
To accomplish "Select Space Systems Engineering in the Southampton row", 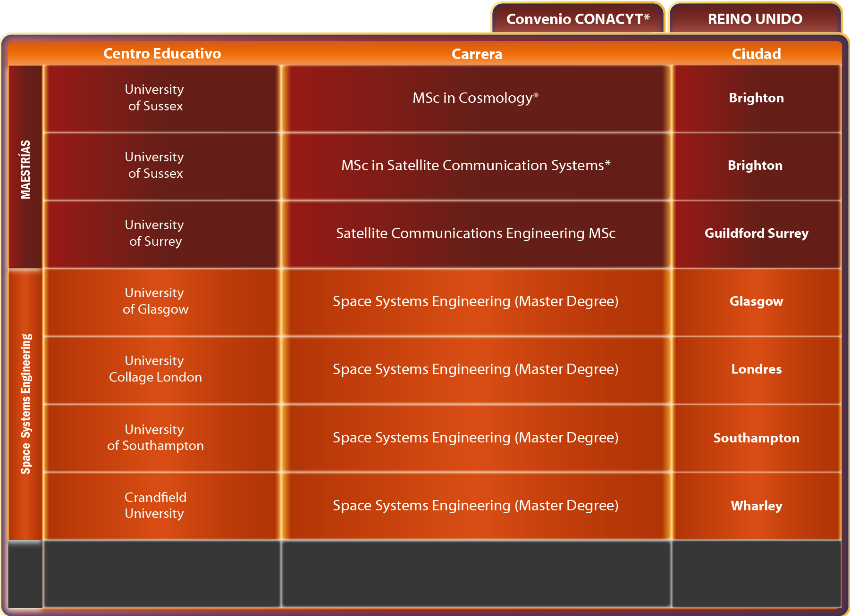I will (477, 438).
